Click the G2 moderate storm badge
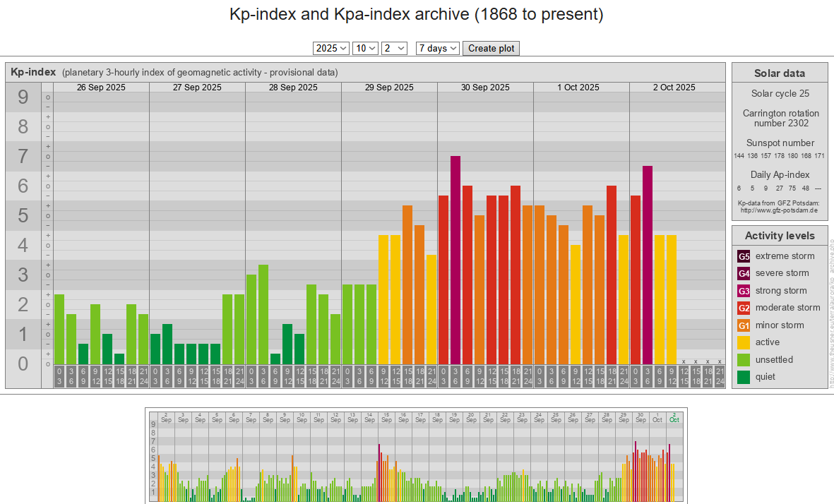This screenshot has height=504, width=834. tap(744, 308)
